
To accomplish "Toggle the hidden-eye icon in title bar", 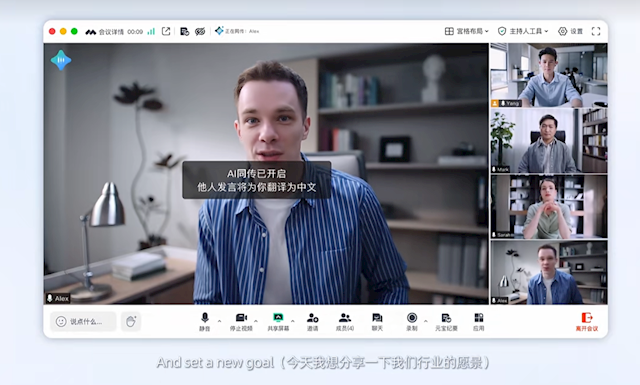I will click(200, 31).
